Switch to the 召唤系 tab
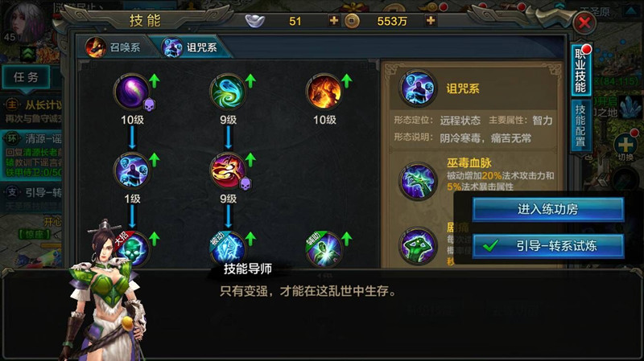The height and width of the screenshot is (361, 644). coord(114,47)
